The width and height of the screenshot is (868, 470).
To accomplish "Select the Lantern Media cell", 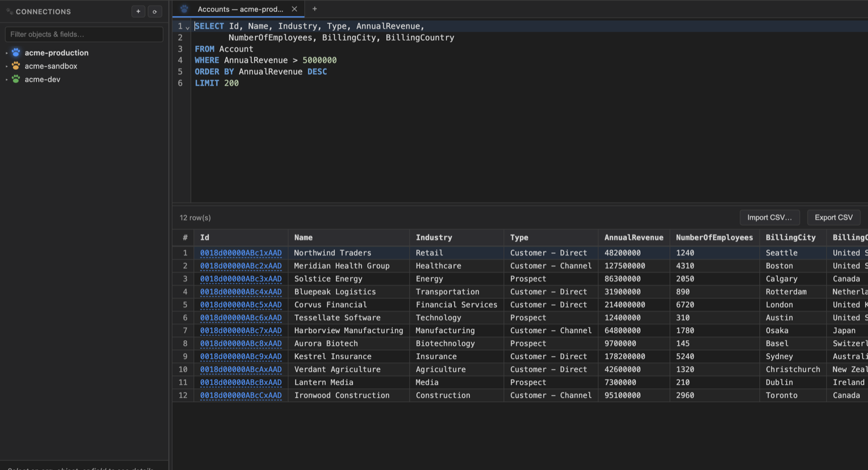I will [x=349, y=383].
